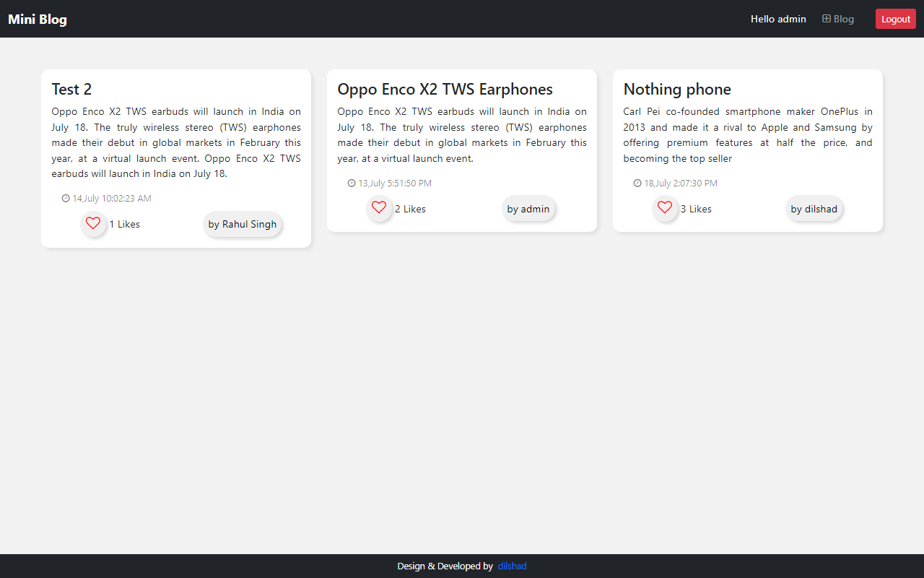Click the clock icon beside 14,July timestamp

pos(66,198)
